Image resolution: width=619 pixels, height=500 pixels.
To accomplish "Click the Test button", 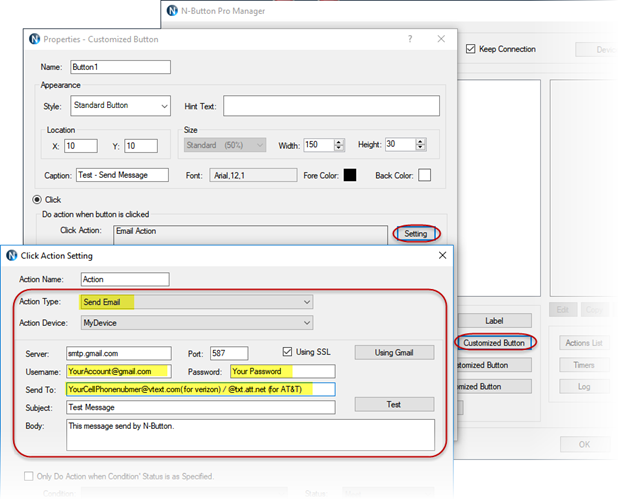I will point(394,404).
